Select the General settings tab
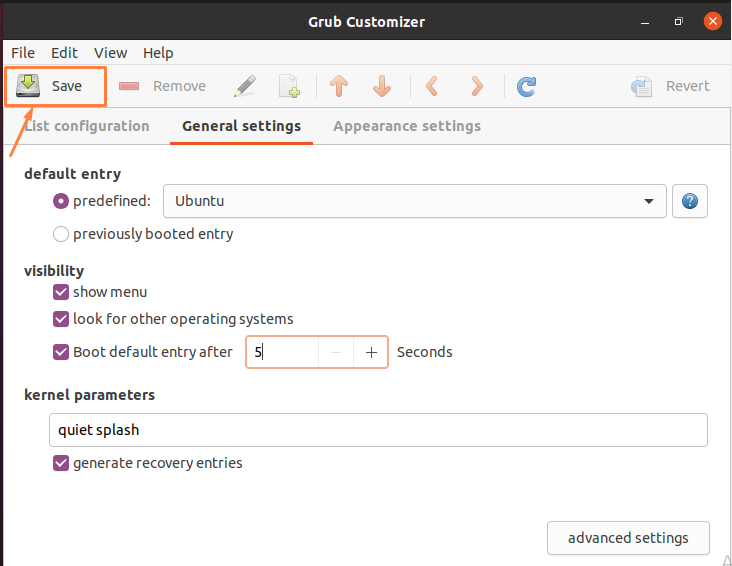 point(241,126)
